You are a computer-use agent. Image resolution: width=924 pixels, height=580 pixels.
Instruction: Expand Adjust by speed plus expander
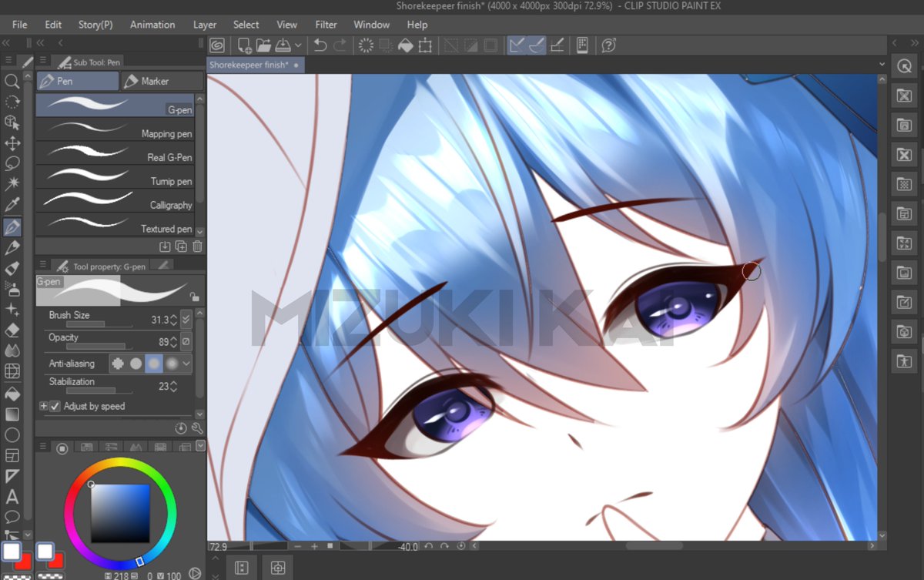coord(44,406)
